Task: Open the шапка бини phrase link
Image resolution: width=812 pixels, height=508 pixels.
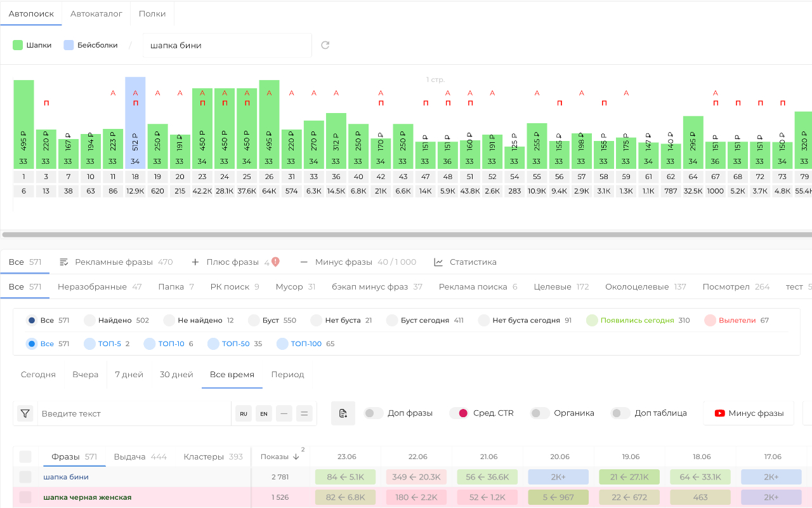Action: (66, 477)
